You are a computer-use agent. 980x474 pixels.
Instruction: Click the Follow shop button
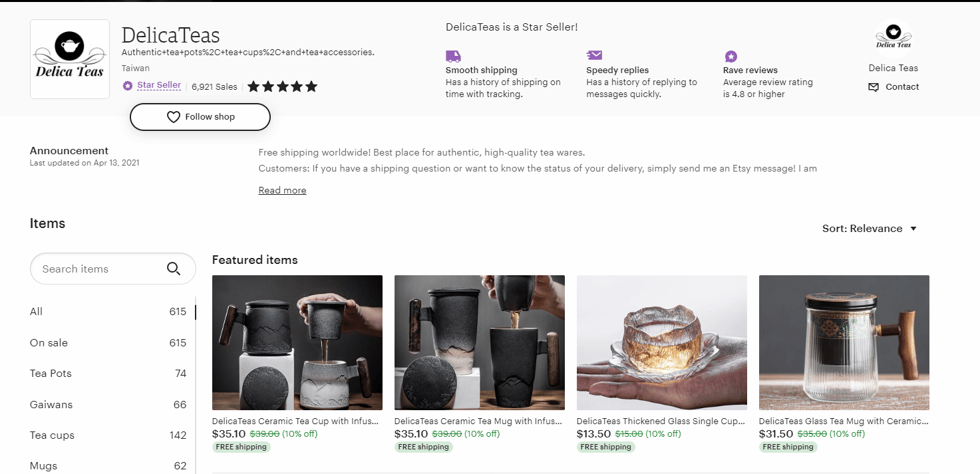pyautogui.click(x=200, y=117)
